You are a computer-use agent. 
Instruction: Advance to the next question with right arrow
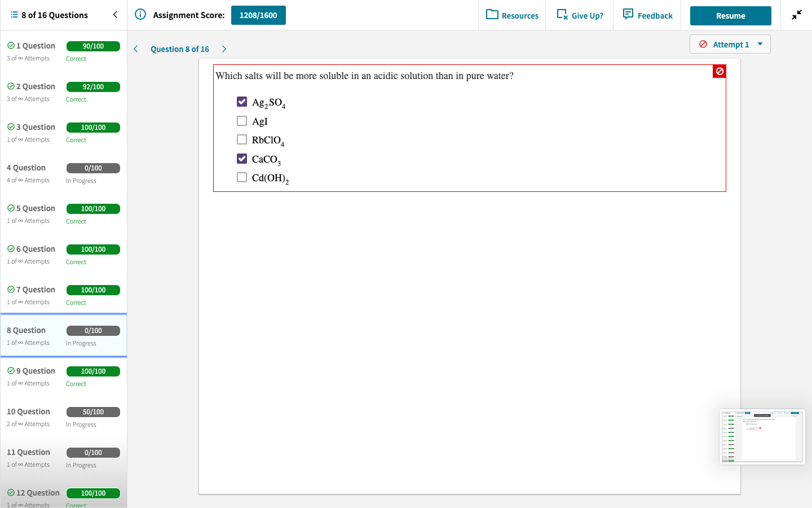click(224, 49)
